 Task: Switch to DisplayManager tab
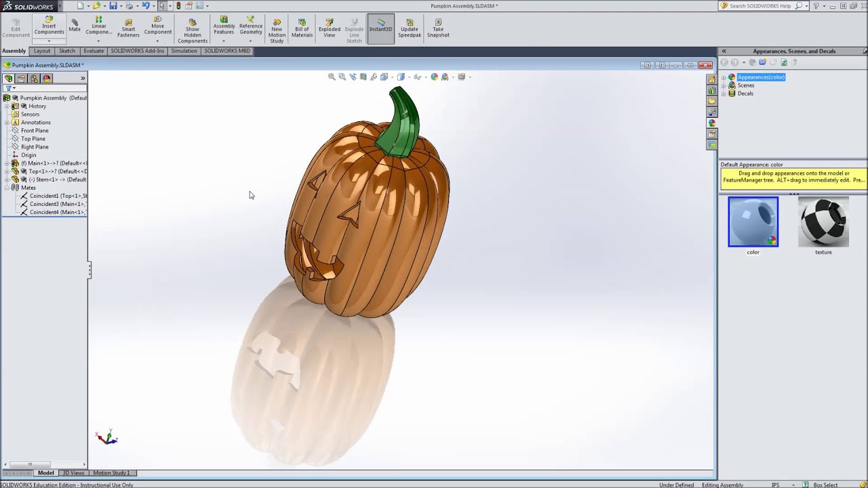[47, 78]
